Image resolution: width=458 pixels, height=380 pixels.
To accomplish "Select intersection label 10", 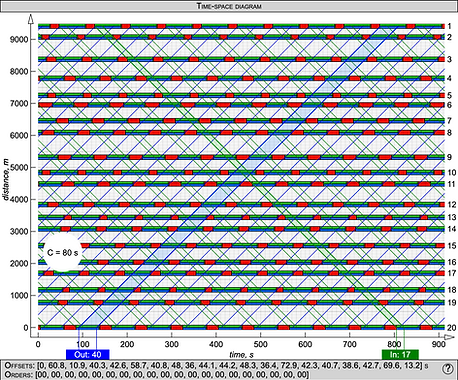I will tap(452, 172).
